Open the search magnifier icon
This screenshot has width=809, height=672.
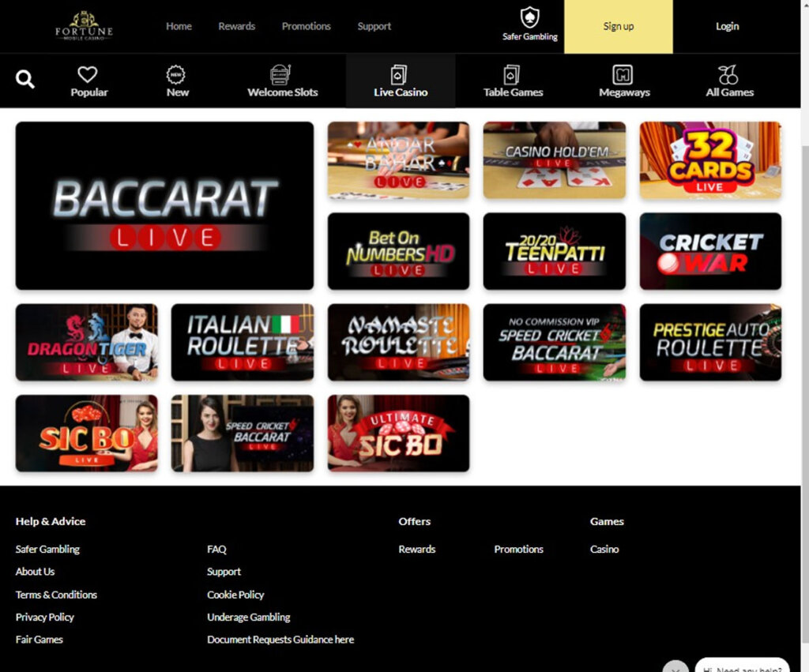tap(24, 80)
